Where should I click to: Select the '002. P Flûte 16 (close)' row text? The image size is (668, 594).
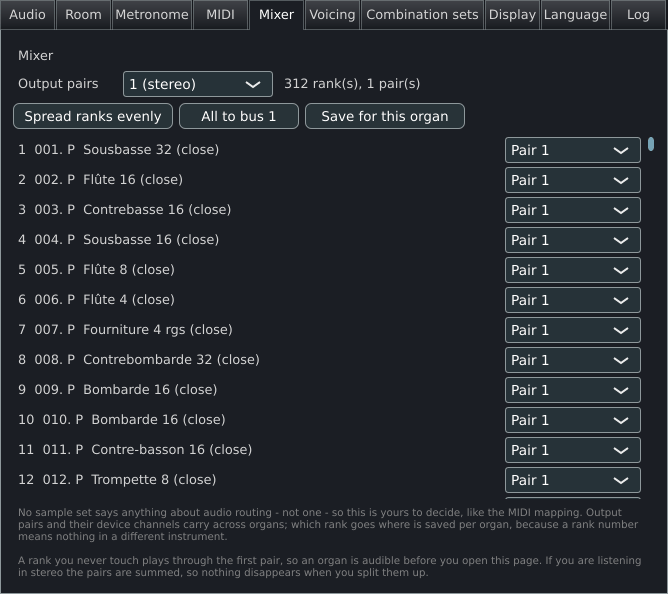tap(109, 179)
